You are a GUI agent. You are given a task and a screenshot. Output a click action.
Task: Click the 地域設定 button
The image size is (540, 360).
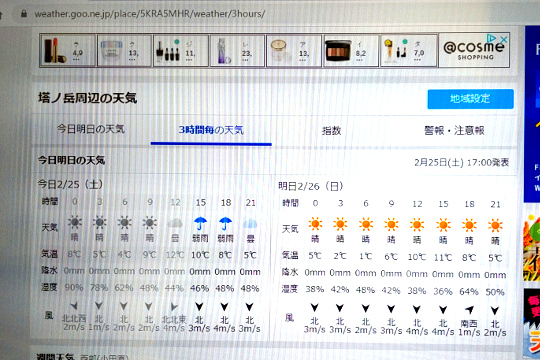coord(470,99)
